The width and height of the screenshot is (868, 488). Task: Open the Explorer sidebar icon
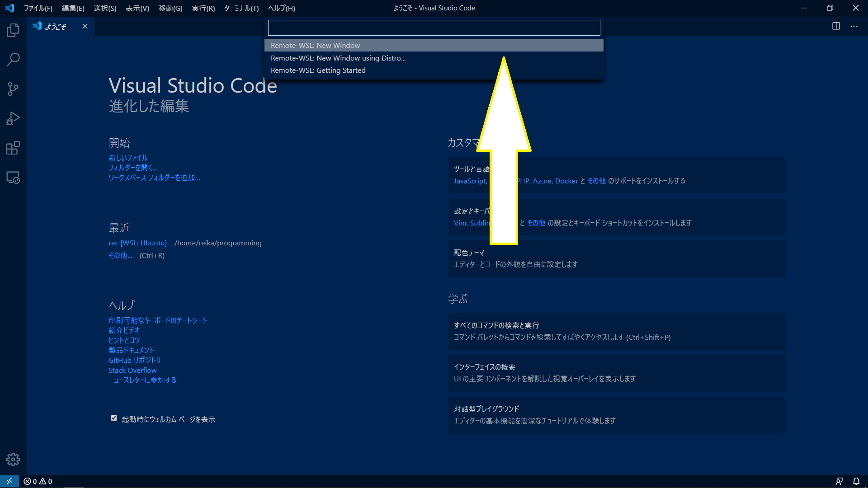(13, 30)
